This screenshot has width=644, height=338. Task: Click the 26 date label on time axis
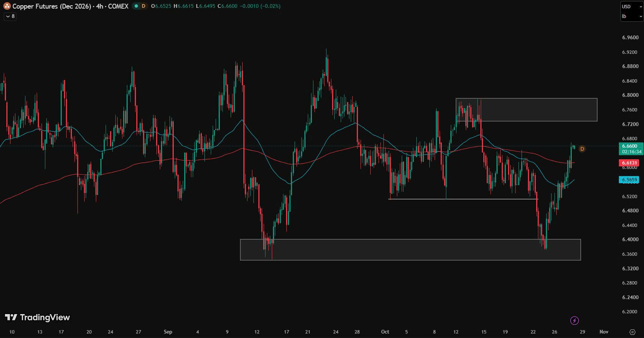[x=555, y=332]
